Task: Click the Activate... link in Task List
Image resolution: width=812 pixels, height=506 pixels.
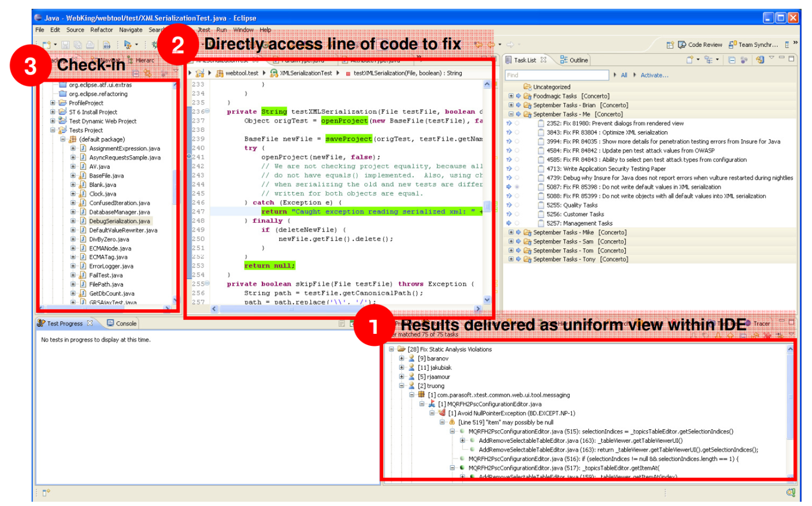Action: tap(654, 75)
